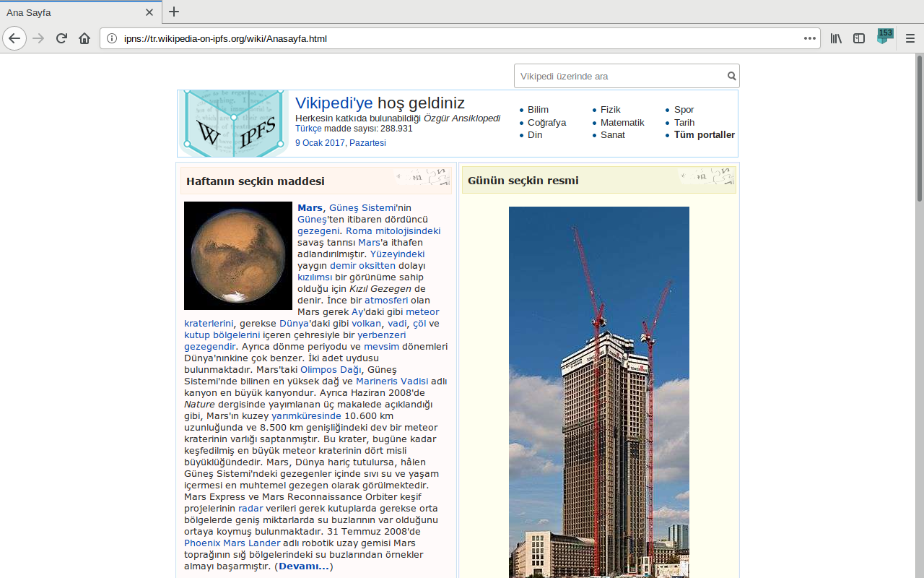Open the skyscraper featured picture
924x578 pixels.
coord(599,392)
